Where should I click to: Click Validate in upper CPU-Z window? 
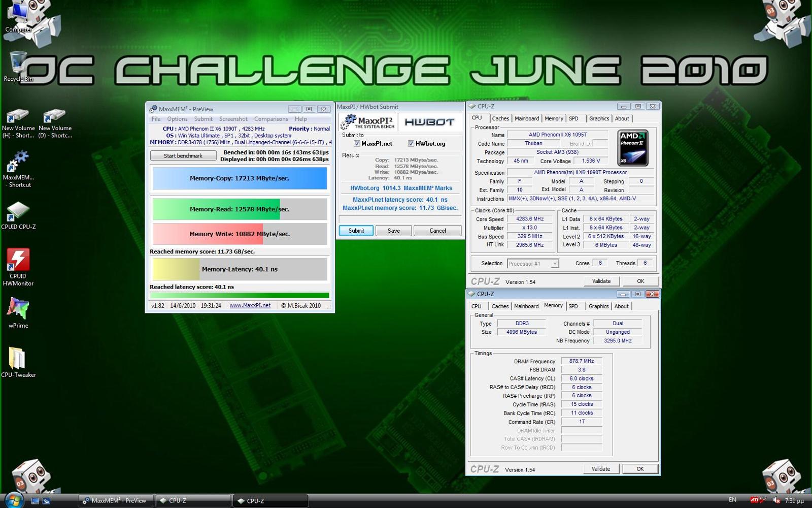pos(601,281)
